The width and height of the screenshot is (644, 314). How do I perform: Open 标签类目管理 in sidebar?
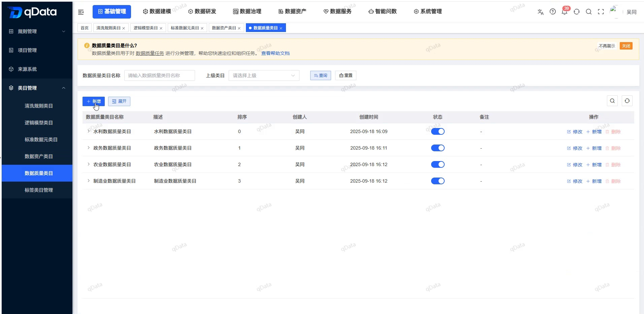coord(37,190)
